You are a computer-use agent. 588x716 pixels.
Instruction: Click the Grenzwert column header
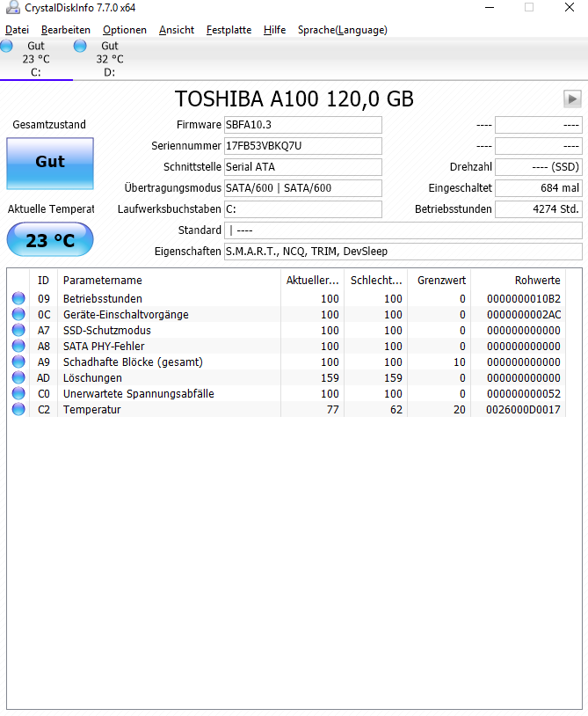click(439, 281)
